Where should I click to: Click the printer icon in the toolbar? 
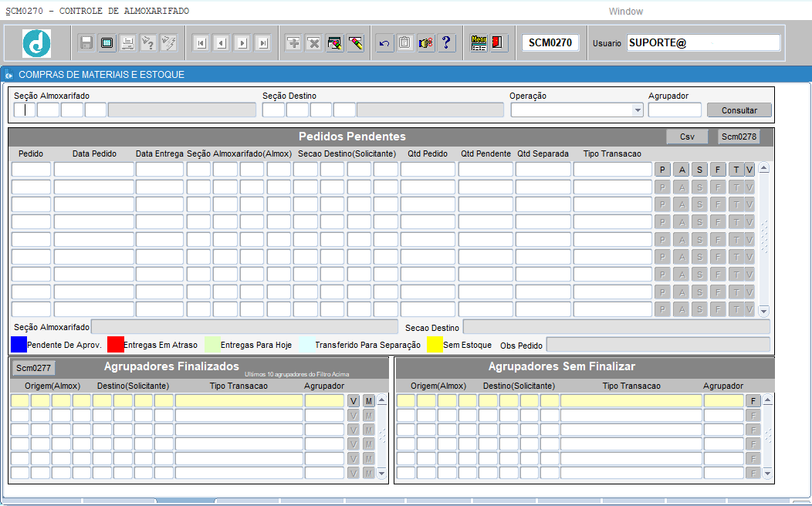pyautogui.click(x=127, y=43)
